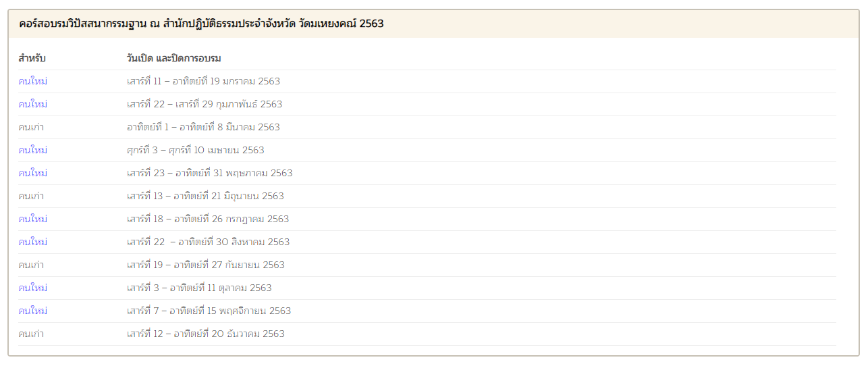
Task: Click the date text เสาร์ที่ 19 – อาทิตย์ที่ 27 กันยายน 2563
Action: pos(206,265)
